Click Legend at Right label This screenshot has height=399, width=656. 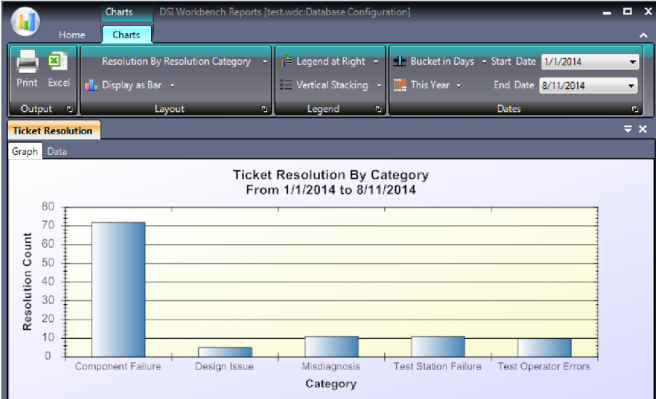click(x=331, y=61)
